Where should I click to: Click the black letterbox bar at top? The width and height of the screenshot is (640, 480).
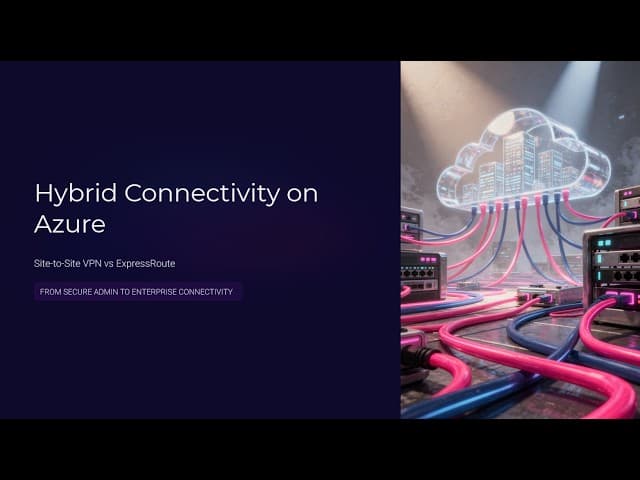tap(320, 30)
